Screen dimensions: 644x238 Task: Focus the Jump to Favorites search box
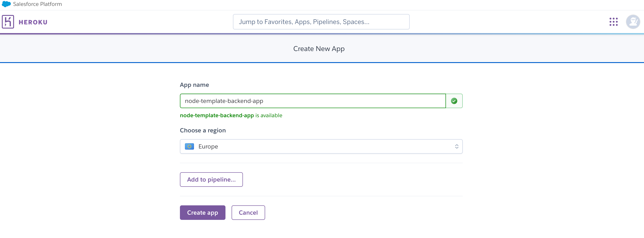(321, 22)
